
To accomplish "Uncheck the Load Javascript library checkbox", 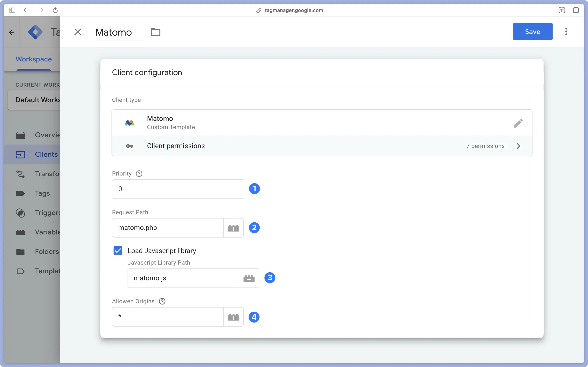I will [x=118, y=251].
